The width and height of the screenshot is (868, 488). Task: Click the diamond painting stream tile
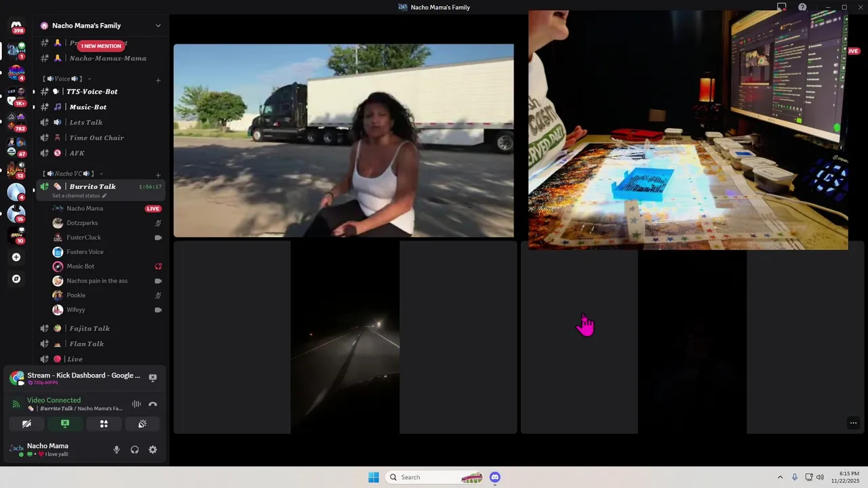[688, 130]
